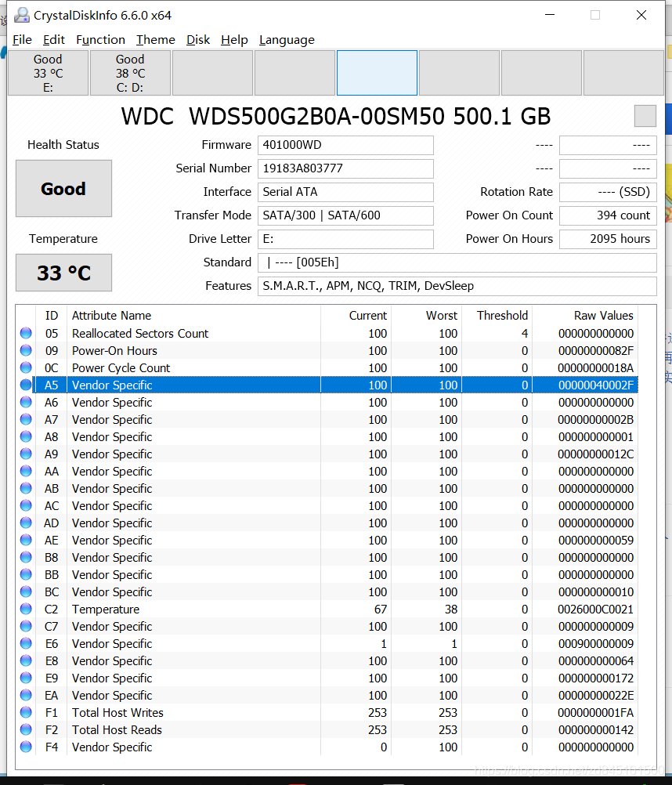Open the Theme menu
672x785 pixels.
pyautogui.click(x=156, y=39)
